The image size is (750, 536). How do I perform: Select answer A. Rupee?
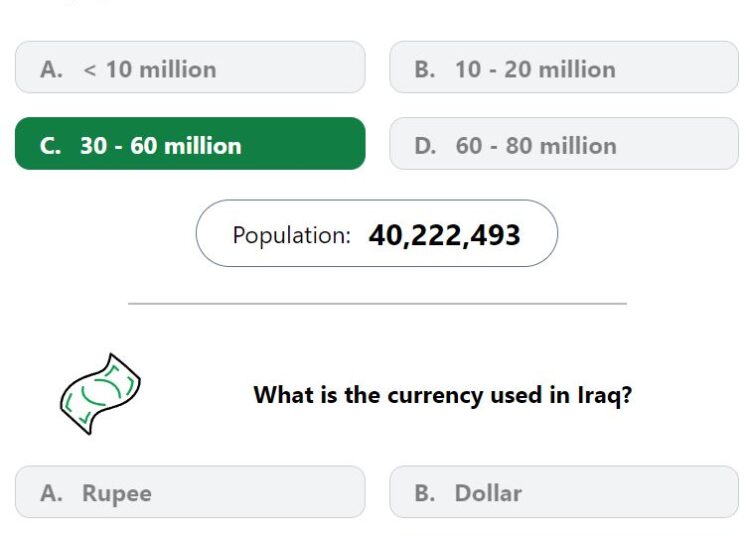click(190, 492)
